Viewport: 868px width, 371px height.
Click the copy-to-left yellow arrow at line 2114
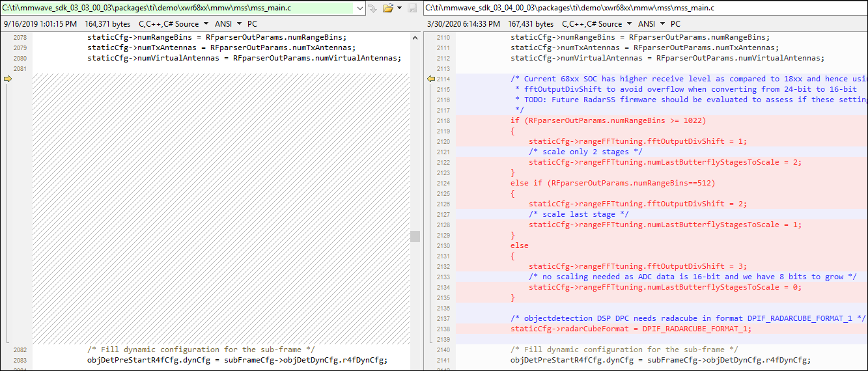(x=430, y=79)
